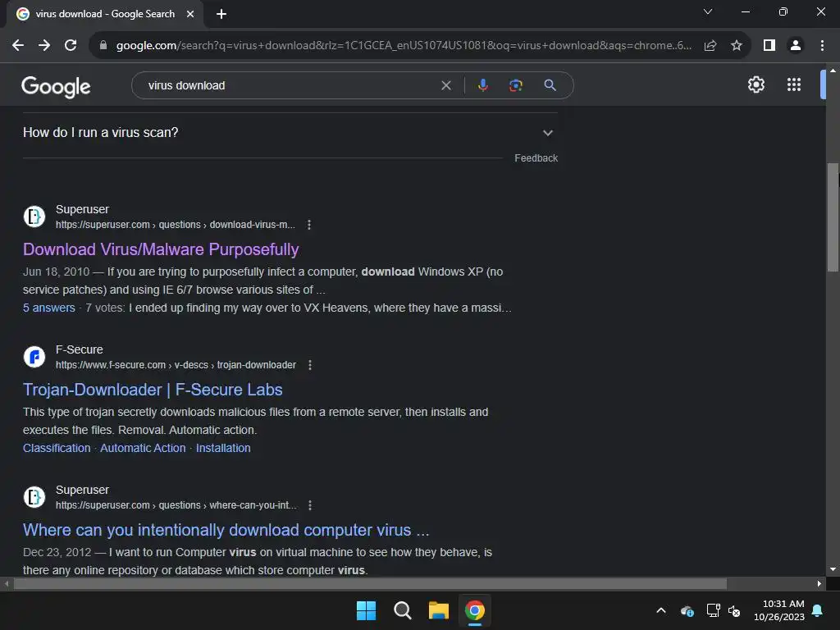840x630 pixels.
Task: Open more options for the F-Secure result
Action: point(310,365)
